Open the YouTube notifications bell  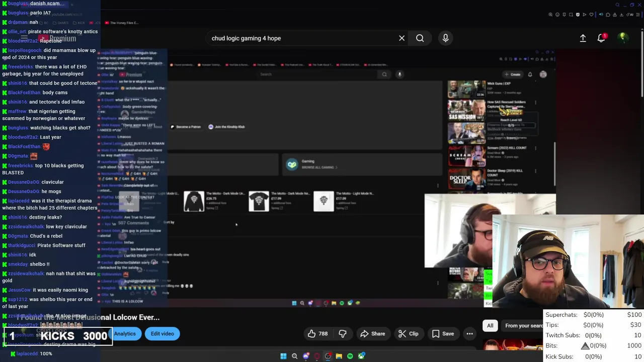pos(601,38)
